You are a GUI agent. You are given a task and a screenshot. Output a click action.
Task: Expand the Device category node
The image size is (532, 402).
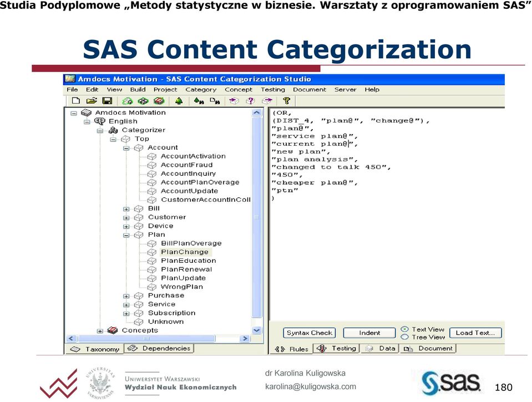(x=126, y=227)
